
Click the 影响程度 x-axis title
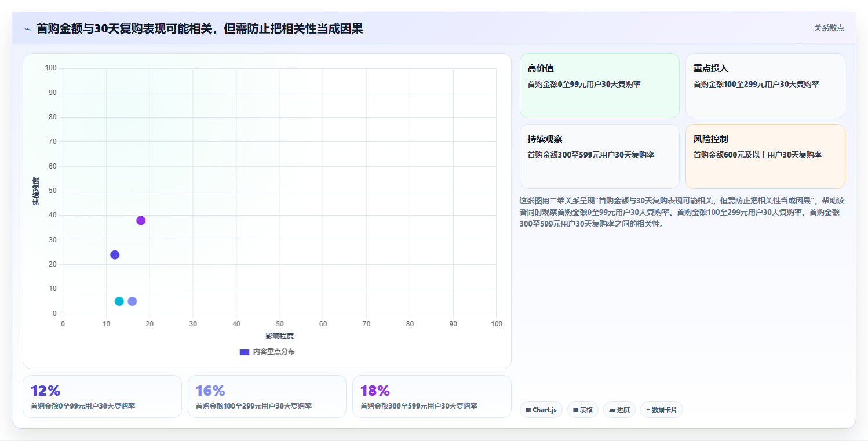(279, 336)
